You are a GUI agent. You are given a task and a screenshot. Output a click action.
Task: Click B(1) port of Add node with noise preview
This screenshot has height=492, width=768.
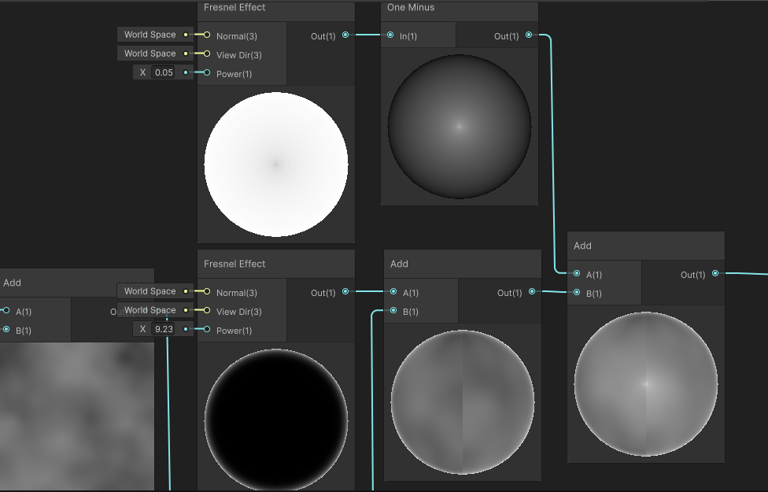[6, 329]
